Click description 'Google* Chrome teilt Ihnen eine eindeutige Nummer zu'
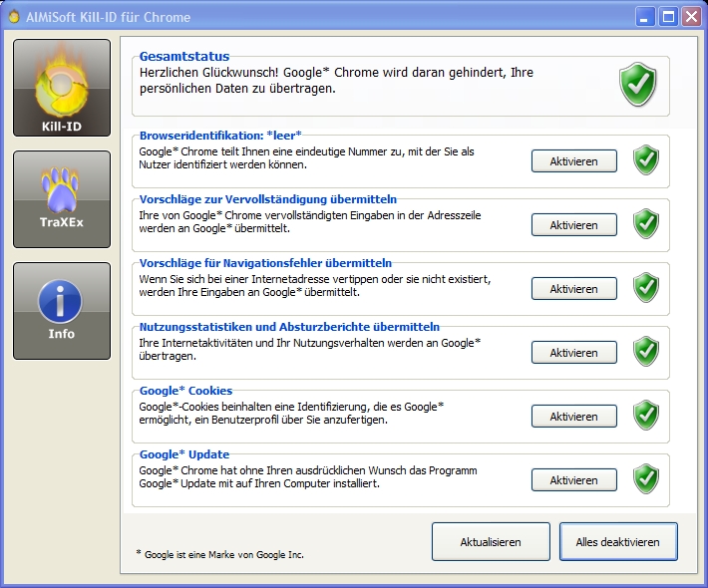This screenshot has width=708, height=588. coord(306,157)
